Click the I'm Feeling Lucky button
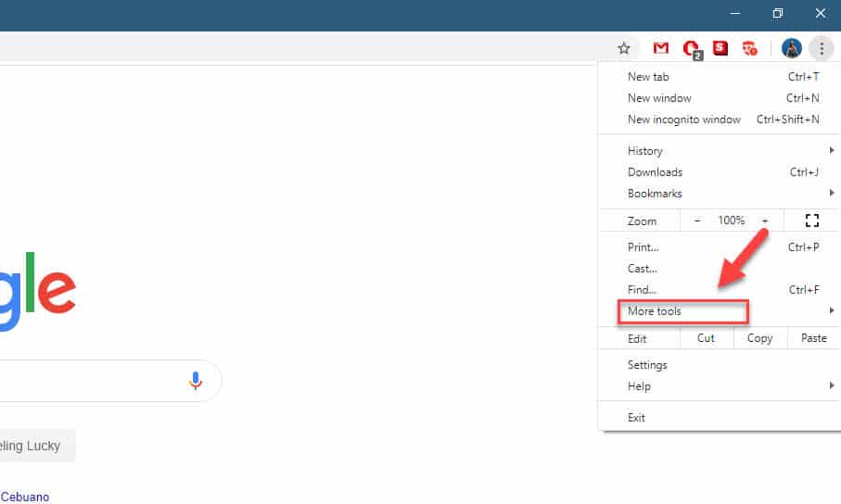This screenshot has width=841, height=504. (36, 446)
